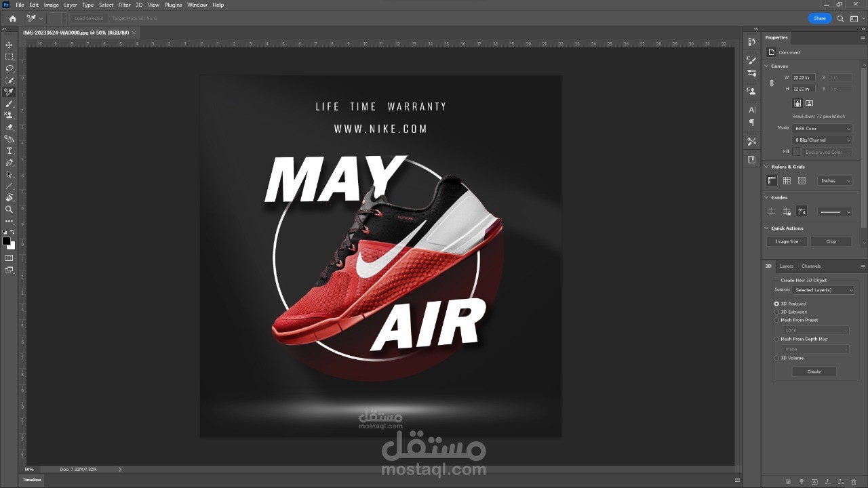868x488 pixels.
Task: Open the guide line style dropdown
Action: coord(835,212)
